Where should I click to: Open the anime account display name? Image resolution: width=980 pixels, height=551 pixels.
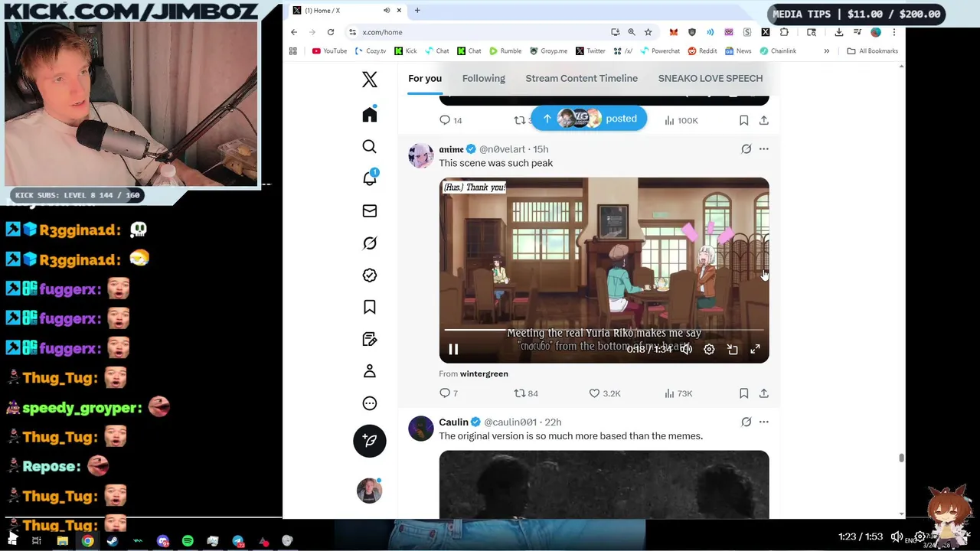tap(451, 149)
